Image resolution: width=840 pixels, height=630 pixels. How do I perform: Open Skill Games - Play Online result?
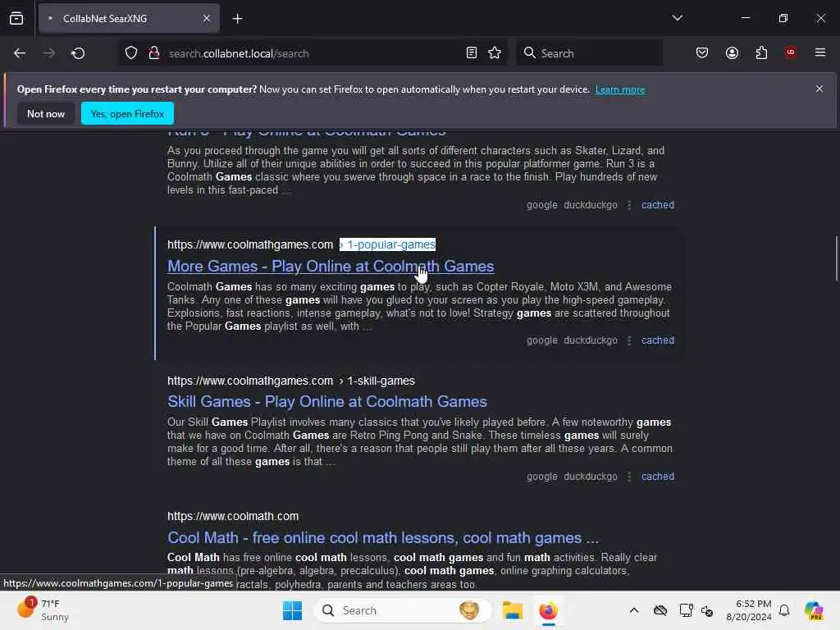326,401
